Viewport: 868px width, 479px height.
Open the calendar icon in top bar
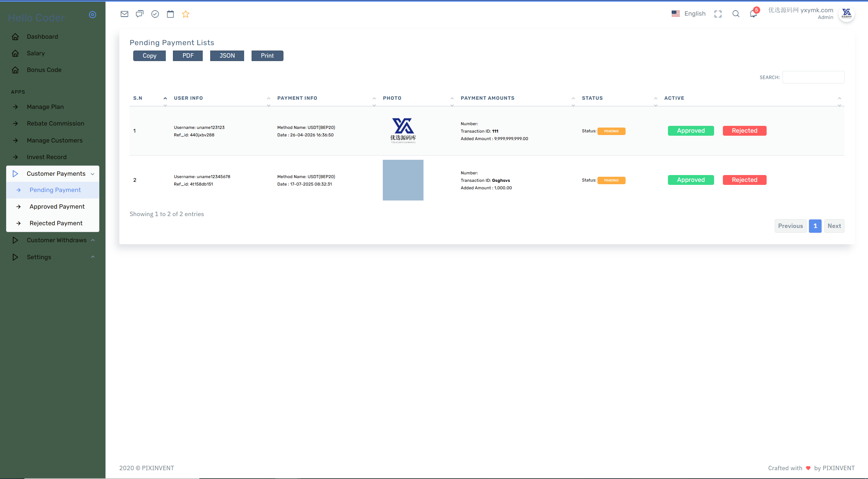pyautogui.click(x=170, y=14)
